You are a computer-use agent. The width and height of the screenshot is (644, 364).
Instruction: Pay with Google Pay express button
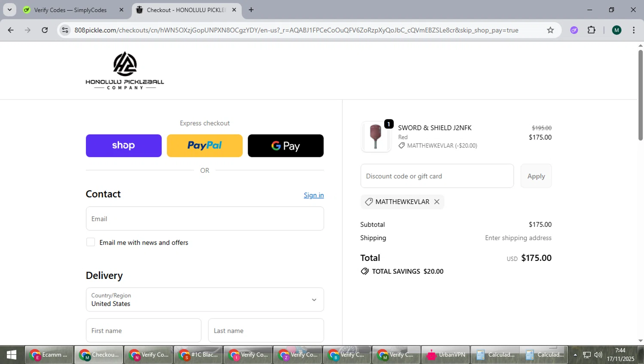286,146
